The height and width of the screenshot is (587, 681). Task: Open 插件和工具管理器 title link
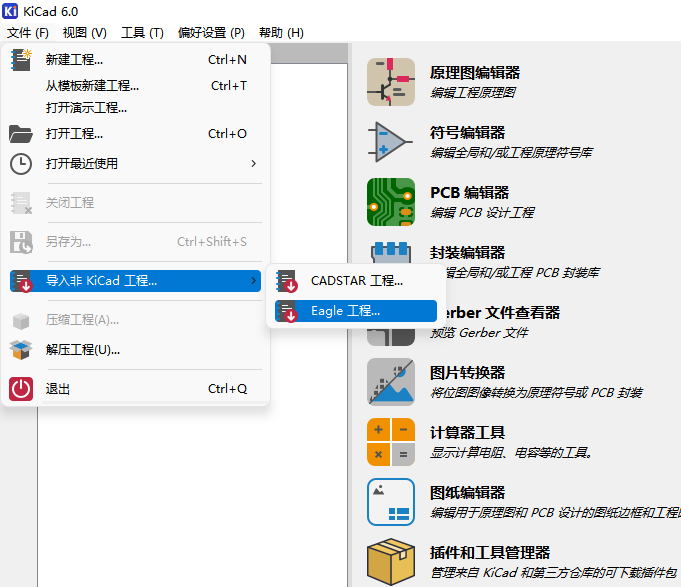490,552
